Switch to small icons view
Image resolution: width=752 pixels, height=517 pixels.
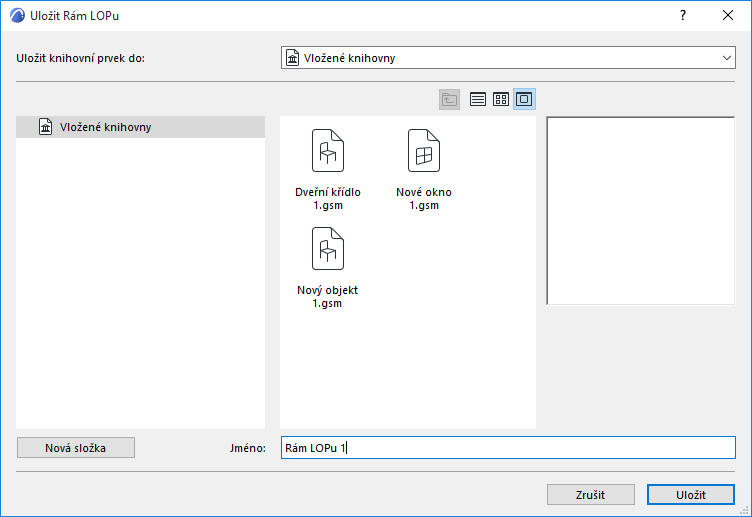501,99
